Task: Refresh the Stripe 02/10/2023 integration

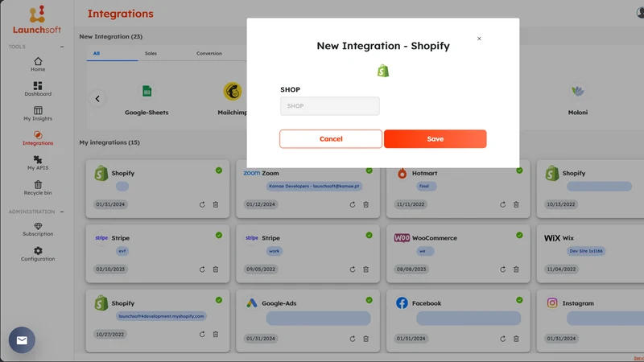Action: [202, 269]
